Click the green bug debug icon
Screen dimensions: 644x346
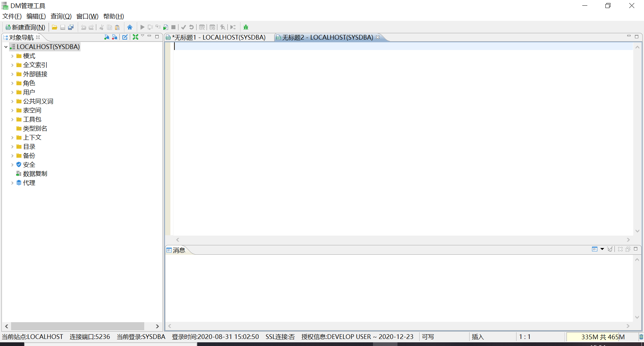tap(246, 27)
